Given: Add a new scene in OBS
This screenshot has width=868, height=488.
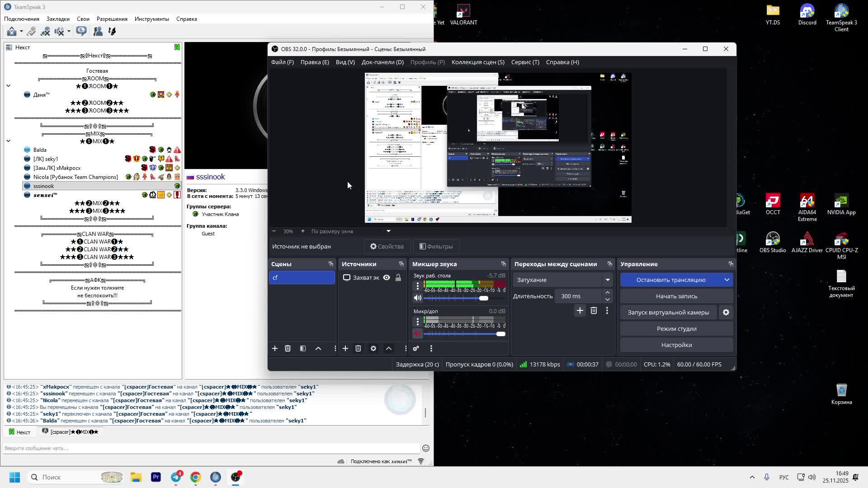Looking at the screenshot, I should click(x=275, y=348).
